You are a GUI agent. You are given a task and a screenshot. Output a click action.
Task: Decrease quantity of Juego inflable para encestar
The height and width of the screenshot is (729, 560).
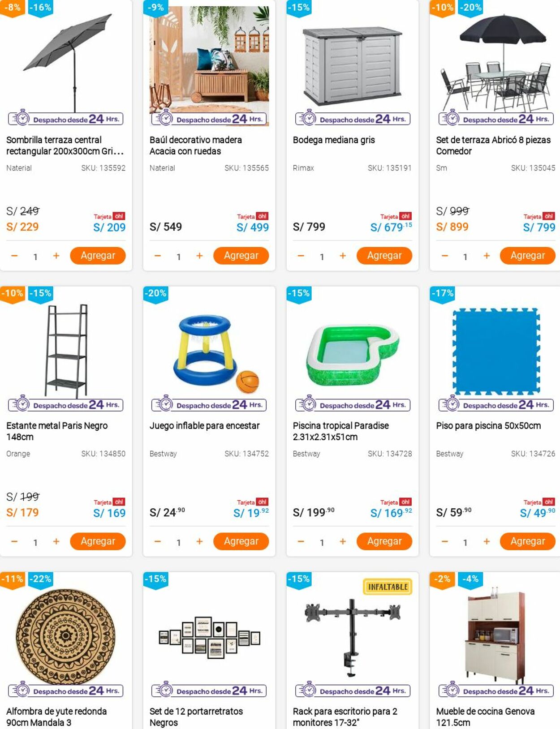[x=158, y=541]
